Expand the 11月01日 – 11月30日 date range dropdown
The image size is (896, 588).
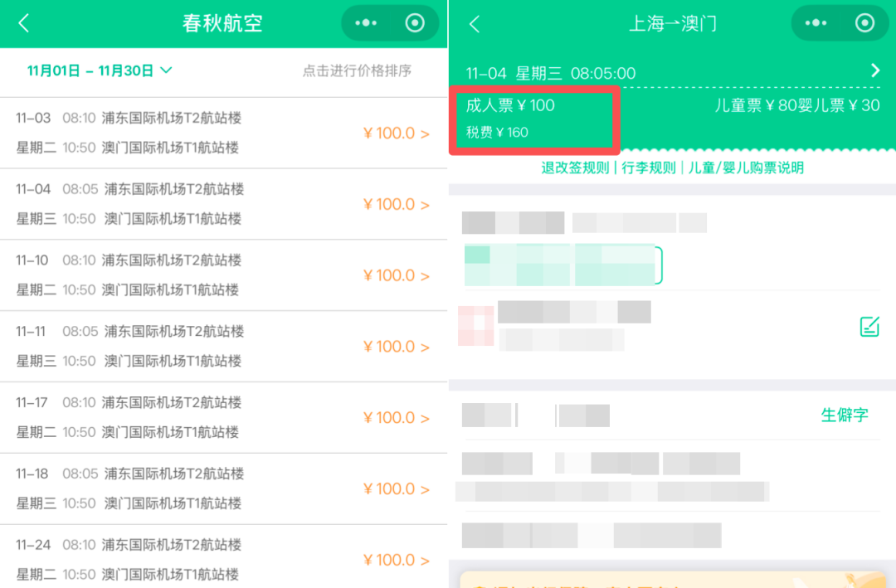100,70
